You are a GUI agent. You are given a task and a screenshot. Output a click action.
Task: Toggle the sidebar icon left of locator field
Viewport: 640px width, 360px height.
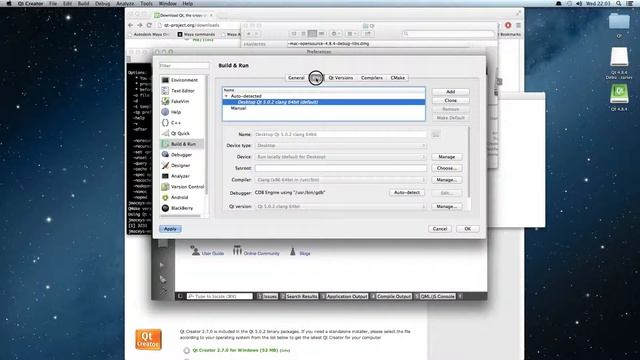(180, 296)
